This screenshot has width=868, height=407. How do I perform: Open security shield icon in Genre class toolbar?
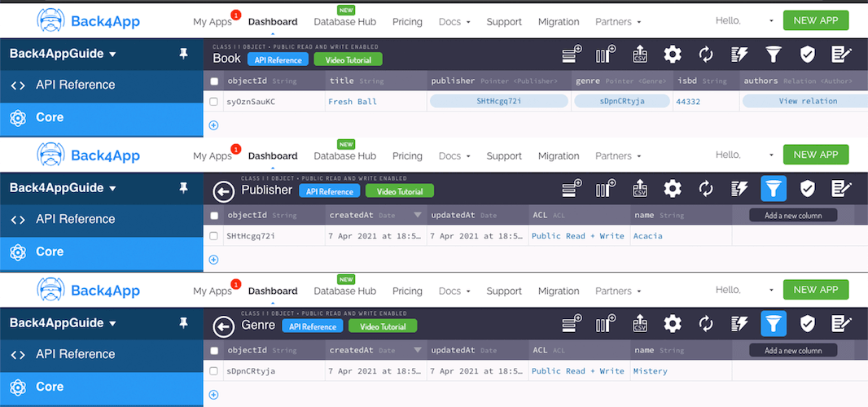(x=807, y=325)
